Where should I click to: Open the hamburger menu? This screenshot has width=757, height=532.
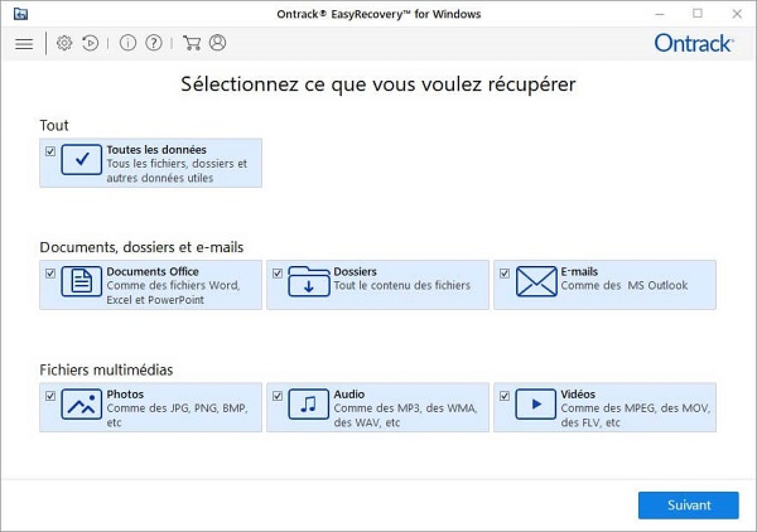click(24, 44)
